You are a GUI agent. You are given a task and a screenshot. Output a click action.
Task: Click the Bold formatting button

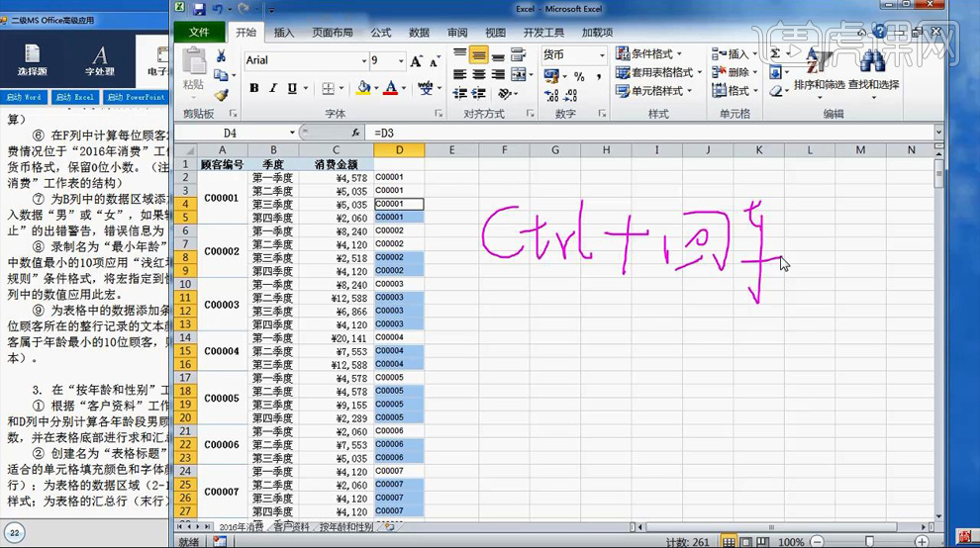coord(253,88)
